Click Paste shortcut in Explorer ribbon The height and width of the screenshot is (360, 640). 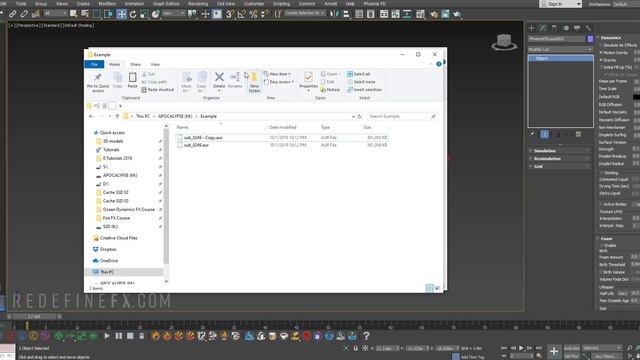(x=158, y=89)
